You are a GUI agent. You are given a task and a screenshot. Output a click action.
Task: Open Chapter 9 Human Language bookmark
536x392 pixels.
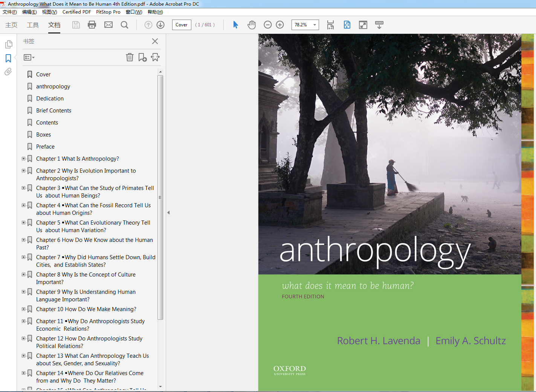(86, 296)
